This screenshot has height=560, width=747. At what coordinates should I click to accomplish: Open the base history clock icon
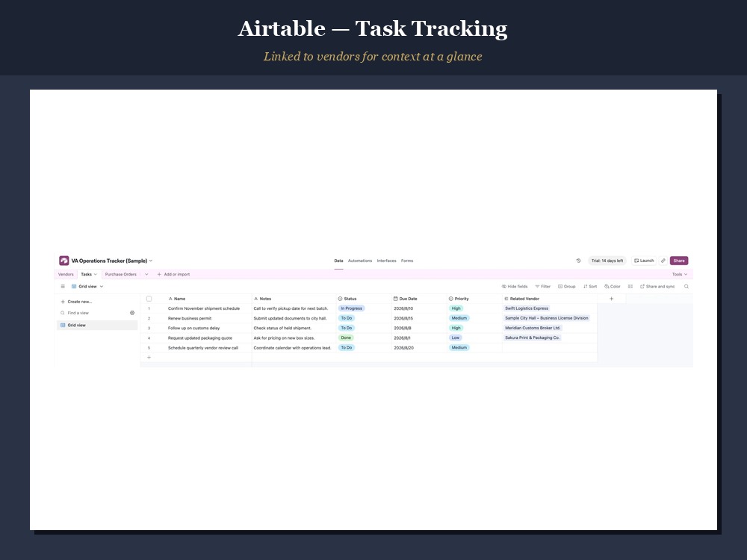click(578, 261)
